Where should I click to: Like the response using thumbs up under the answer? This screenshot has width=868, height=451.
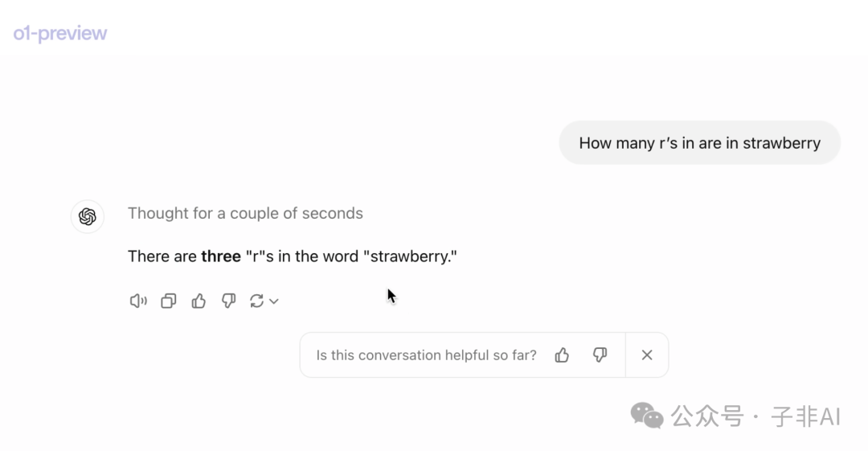[x=199, y=301]
